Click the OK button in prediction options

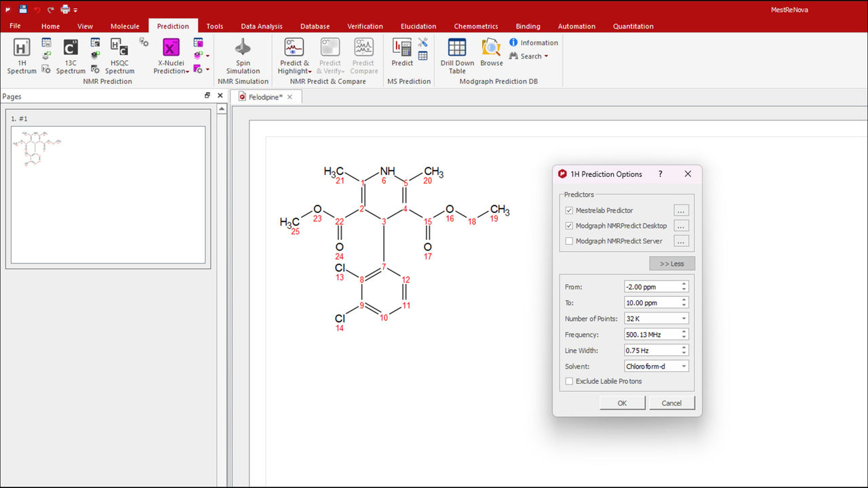point(622,403)
